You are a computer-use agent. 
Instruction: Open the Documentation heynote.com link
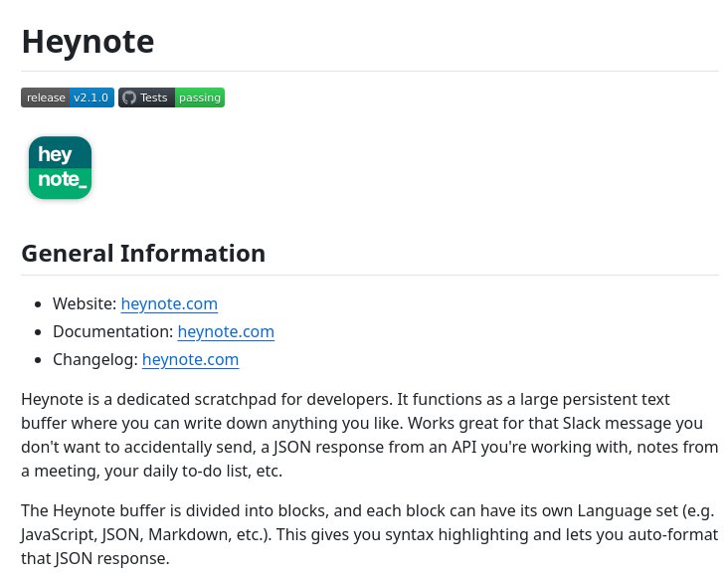pos(226,331)
